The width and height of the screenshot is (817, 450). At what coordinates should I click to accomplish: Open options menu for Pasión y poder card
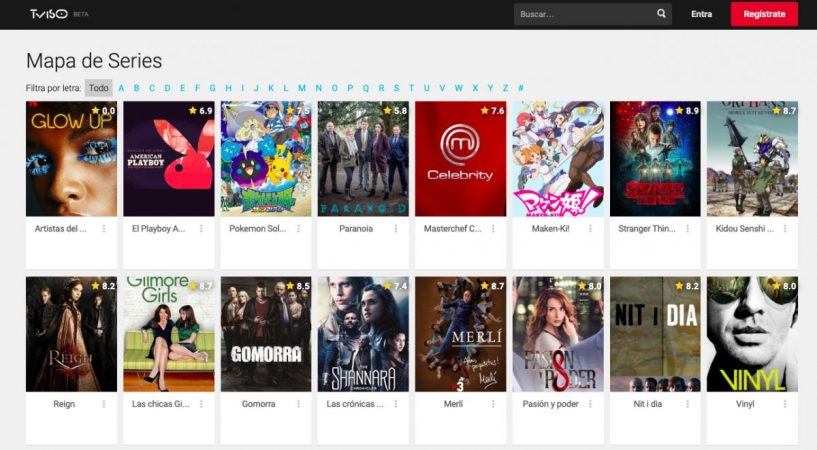(x=590, y=404)
